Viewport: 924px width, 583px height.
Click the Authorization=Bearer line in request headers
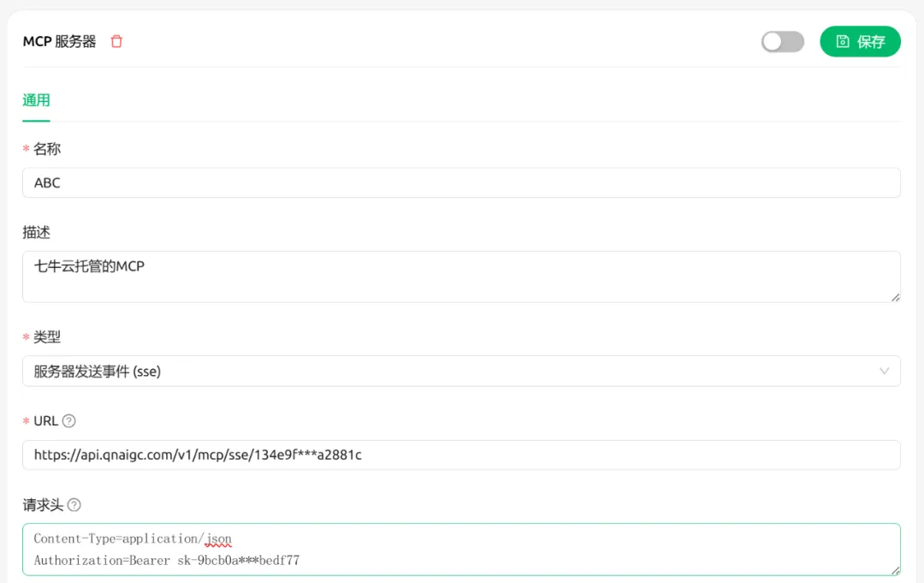(167, 561)
